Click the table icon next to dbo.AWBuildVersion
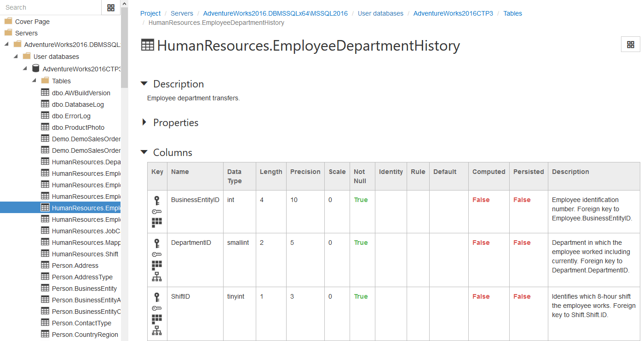This screenshot has width=644, height=341. 45,92
